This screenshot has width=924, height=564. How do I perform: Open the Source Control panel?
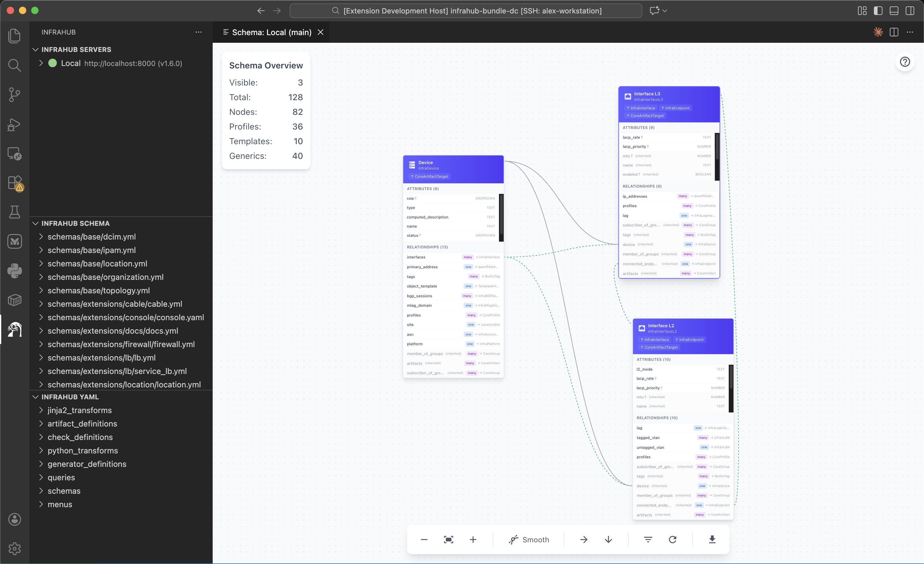tap(15, 94)
